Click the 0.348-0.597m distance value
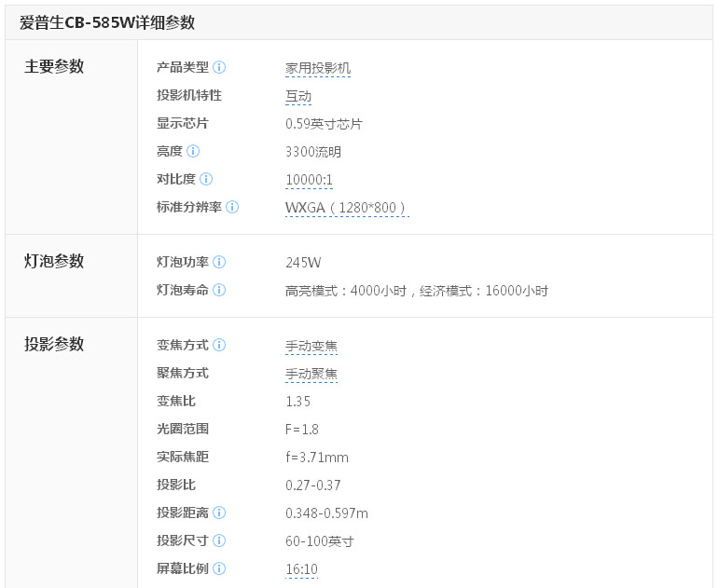This screenshot has width=719, height=588. pos(326,513)
